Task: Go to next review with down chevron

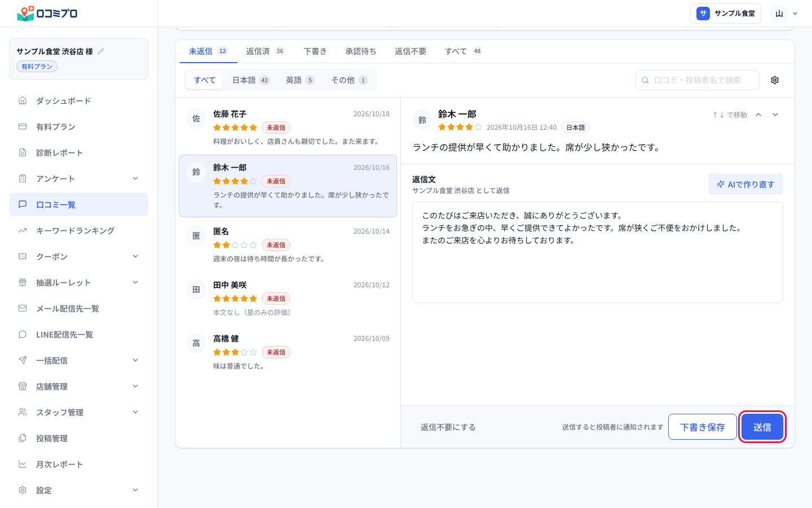Action: pos(775,115)
